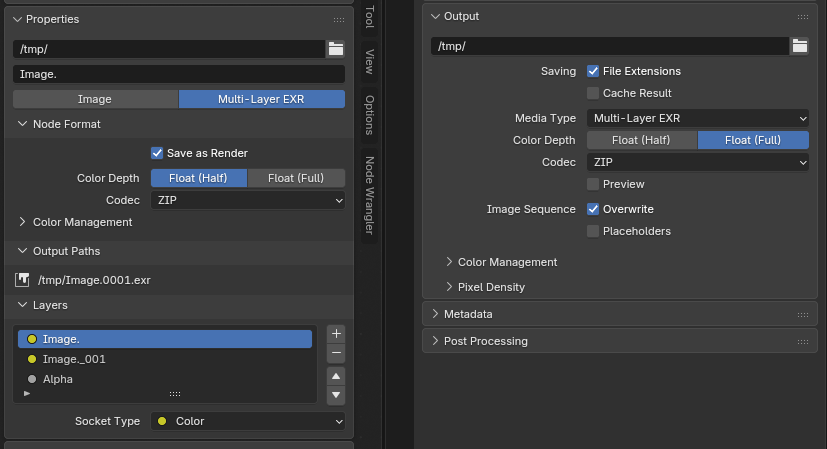The height and width of the screenshot is (449, 827).
Task: Collapse the Output Paths section
Action: point(22,251)
